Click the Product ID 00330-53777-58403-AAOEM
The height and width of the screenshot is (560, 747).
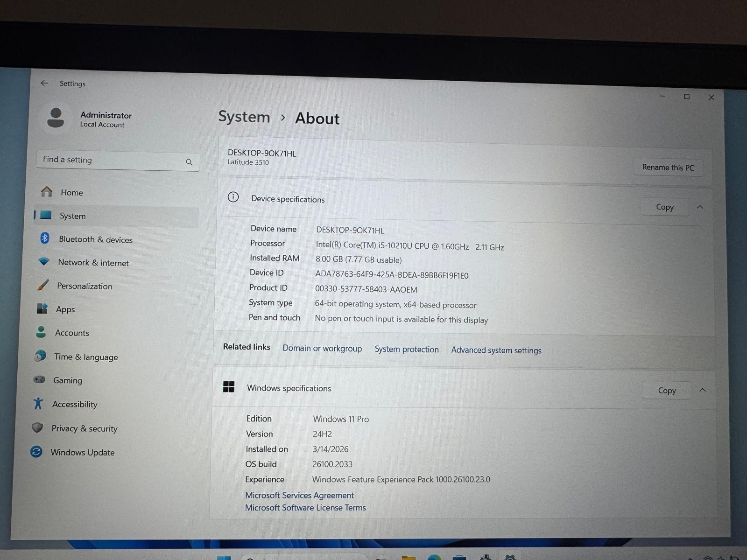click(366, 289)
